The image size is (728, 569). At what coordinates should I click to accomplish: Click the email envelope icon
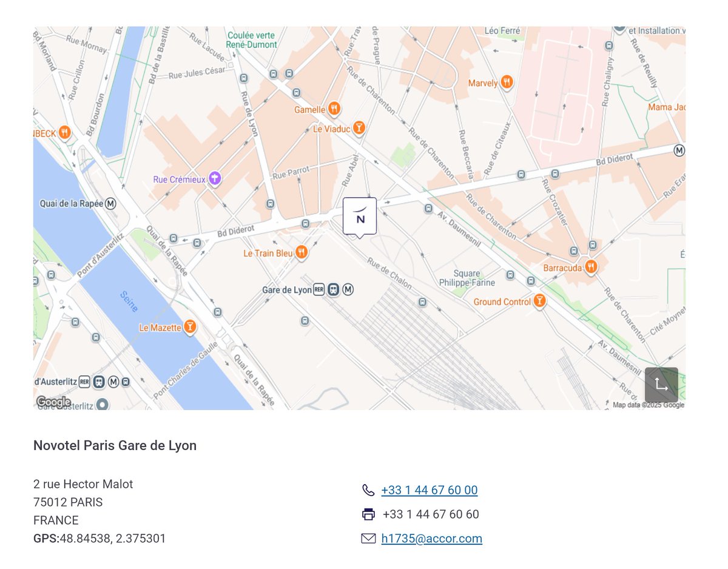click(x=368, y=539)
